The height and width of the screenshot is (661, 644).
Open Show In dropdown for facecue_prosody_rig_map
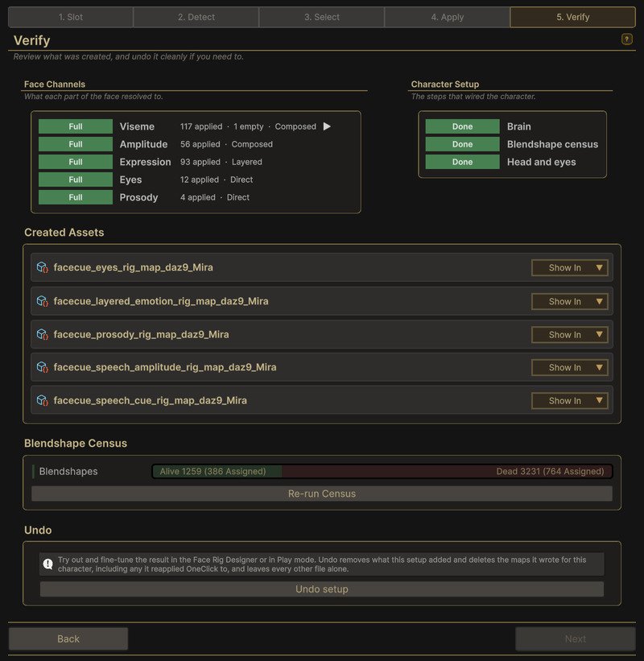click(569, 335)
